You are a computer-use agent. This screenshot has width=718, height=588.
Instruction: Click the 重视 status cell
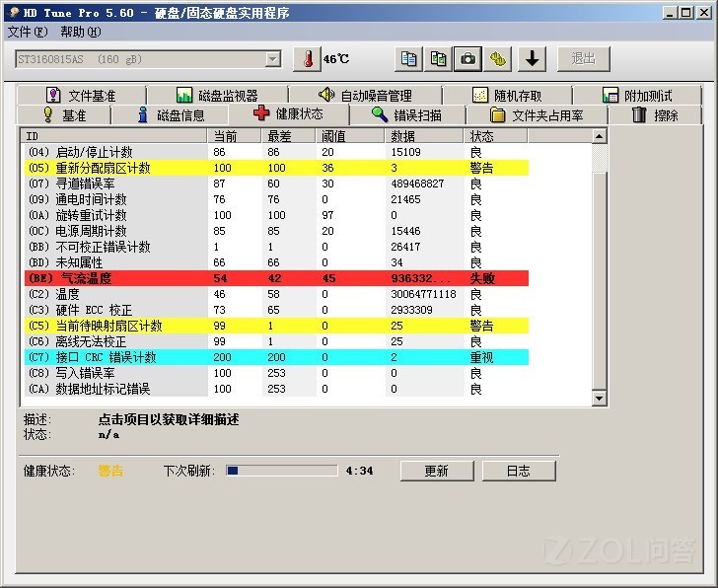click(481, 357)
